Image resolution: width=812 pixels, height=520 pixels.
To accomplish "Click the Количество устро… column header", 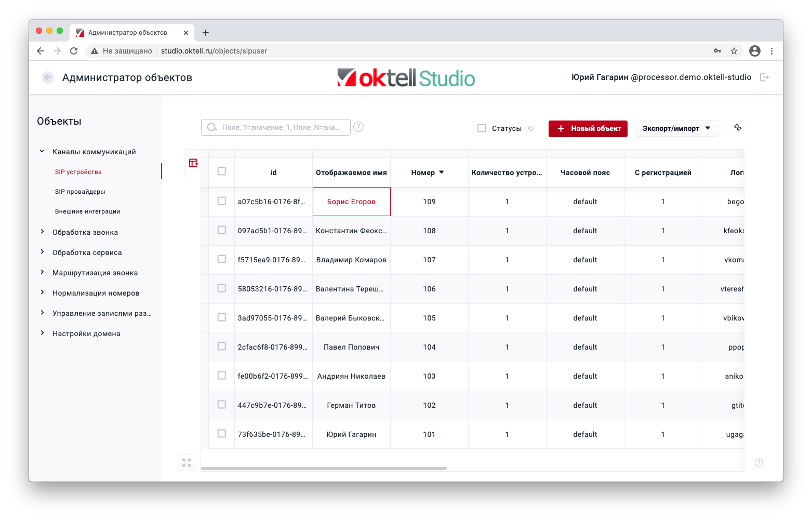I will pos(507,172).
